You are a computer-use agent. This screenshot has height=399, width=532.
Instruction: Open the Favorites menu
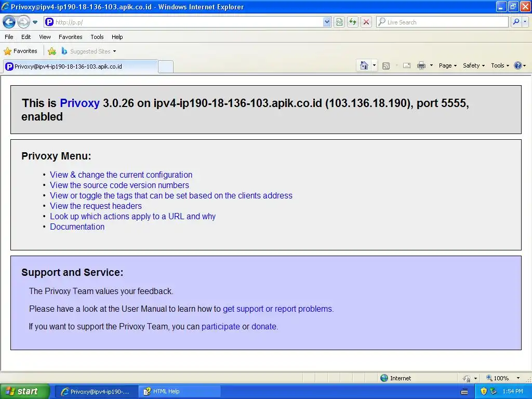click(x=70, y=37)
